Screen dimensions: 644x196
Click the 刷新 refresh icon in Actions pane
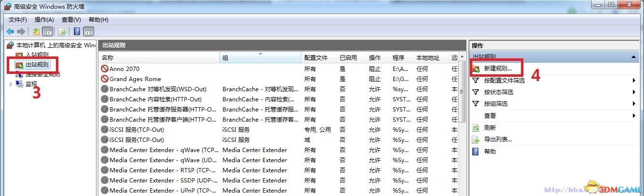(x=476, y=128)
